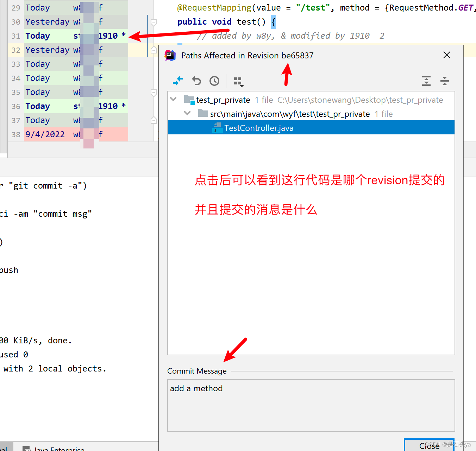The image size is (476, 451).
Task: Select the Java class icon for TestController.java
Action: tap(217, 127)
